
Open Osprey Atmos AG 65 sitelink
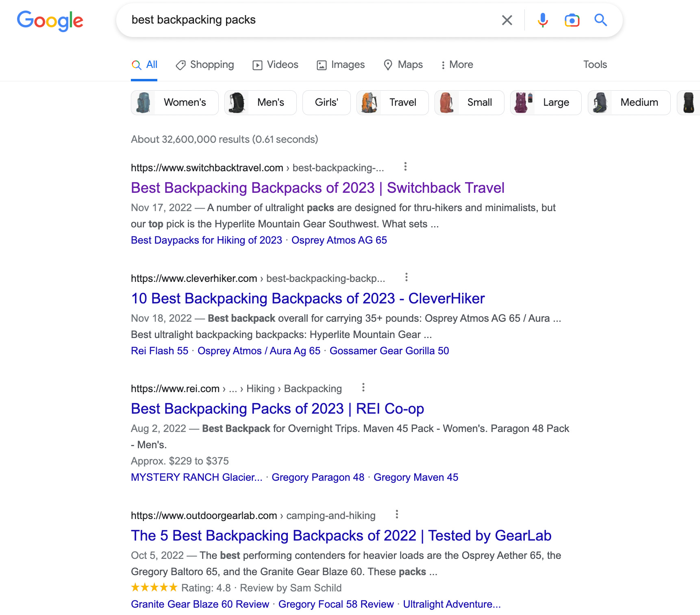point(339,240)
